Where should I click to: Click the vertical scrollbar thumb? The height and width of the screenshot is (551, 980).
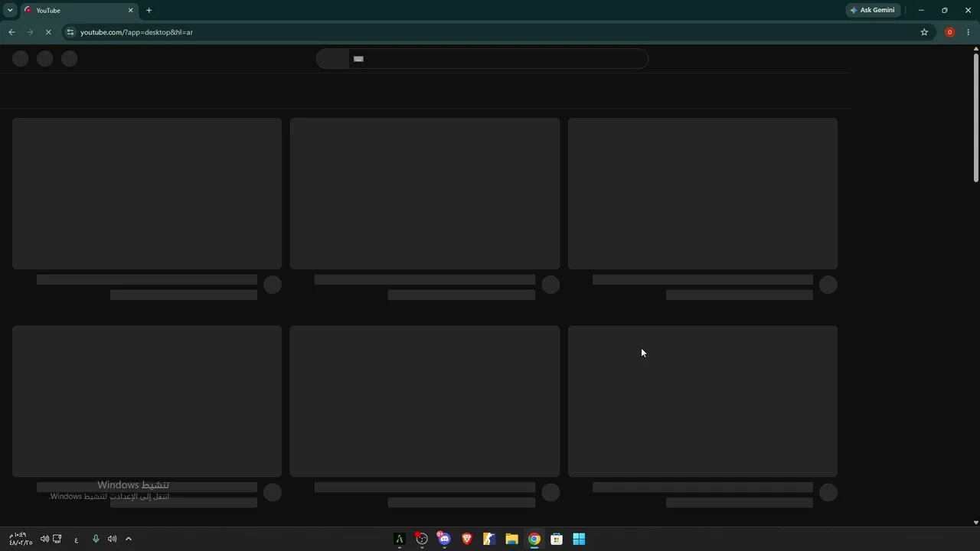[x=975, y=117]
